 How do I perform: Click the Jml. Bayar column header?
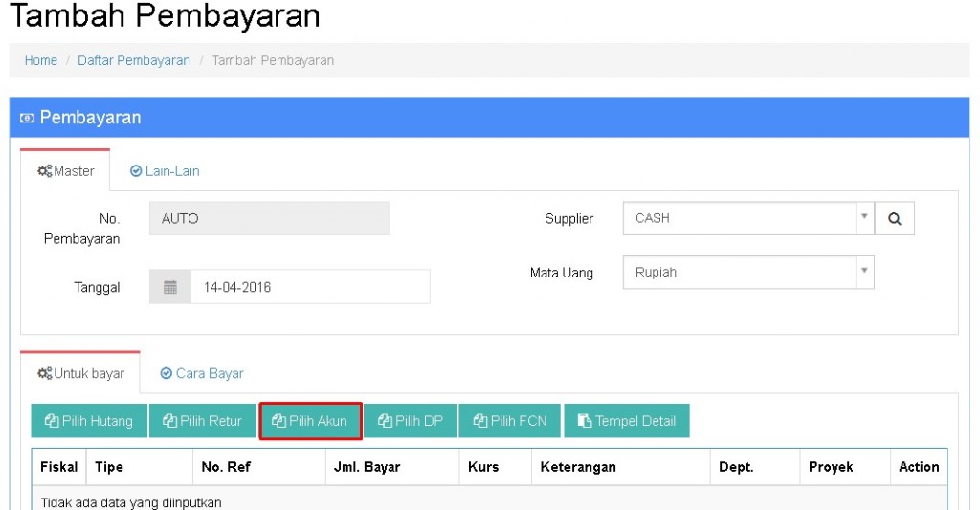tap(391, 467)
